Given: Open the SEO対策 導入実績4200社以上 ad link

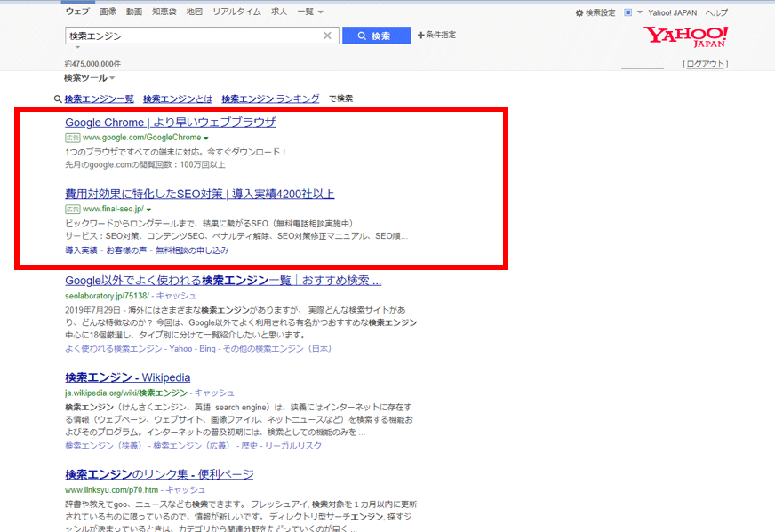Looking at the screenshot, I should 200,194.
